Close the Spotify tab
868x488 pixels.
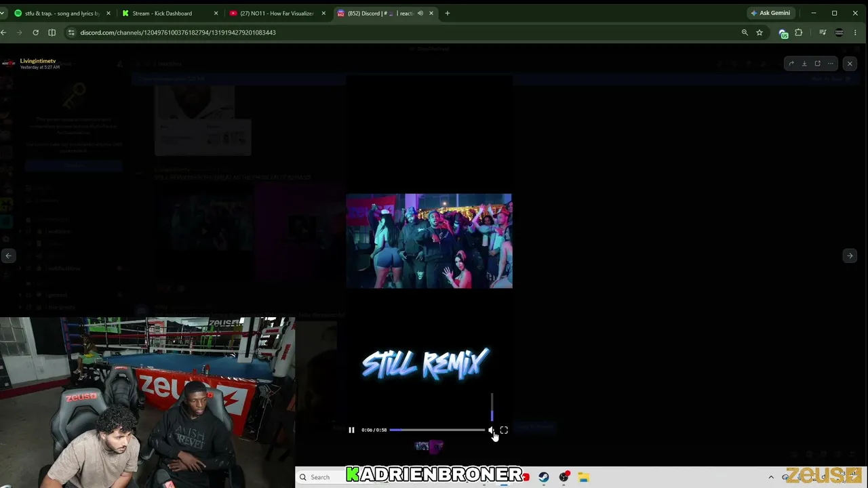tap(108, 13)
